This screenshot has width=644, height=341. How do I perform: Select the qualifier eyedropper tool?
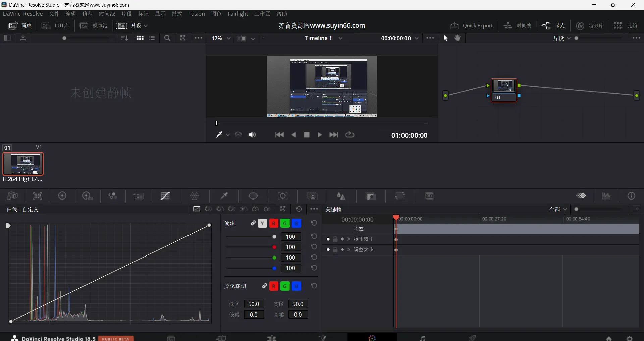point(224,196)
